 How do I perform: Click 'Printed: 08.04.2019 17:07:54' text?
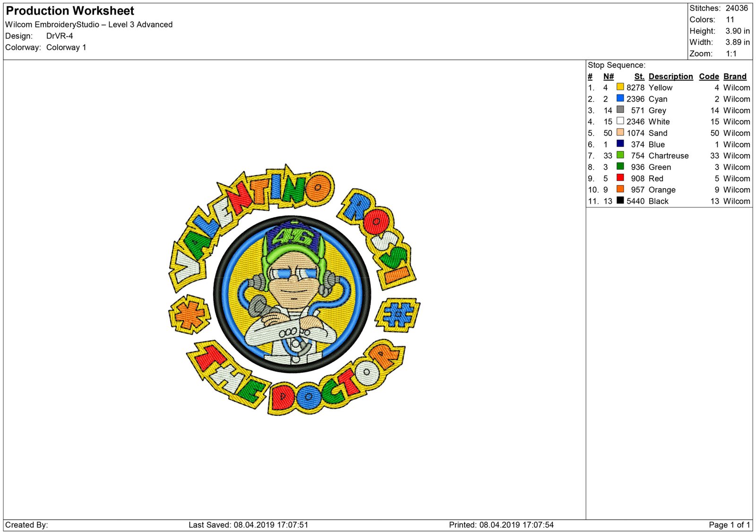[501, 525]
